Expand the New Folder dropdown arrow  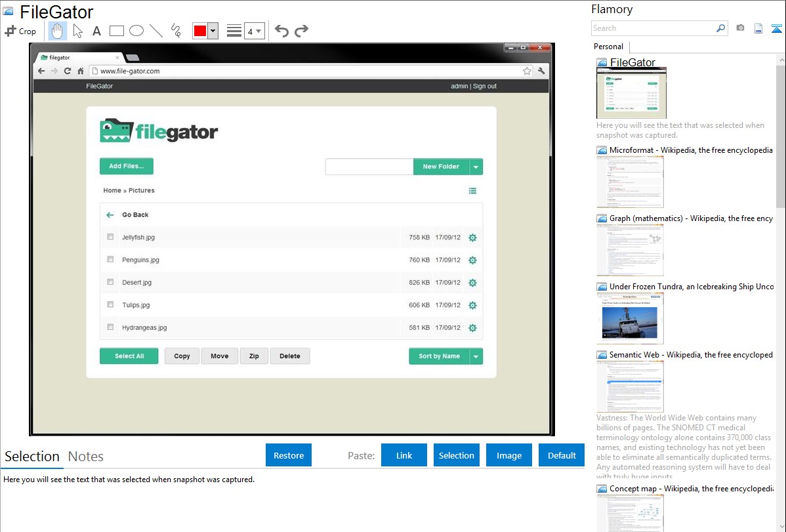476,167
